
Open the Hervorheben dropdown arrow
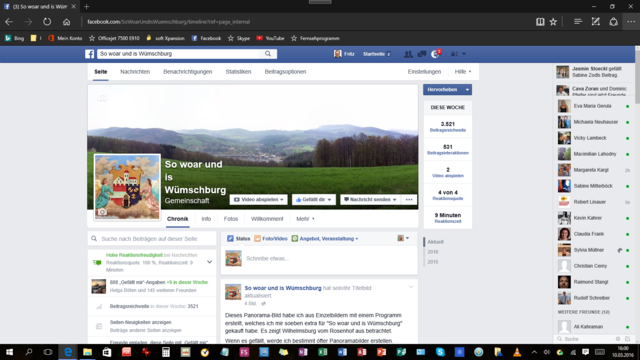[467, 89]
